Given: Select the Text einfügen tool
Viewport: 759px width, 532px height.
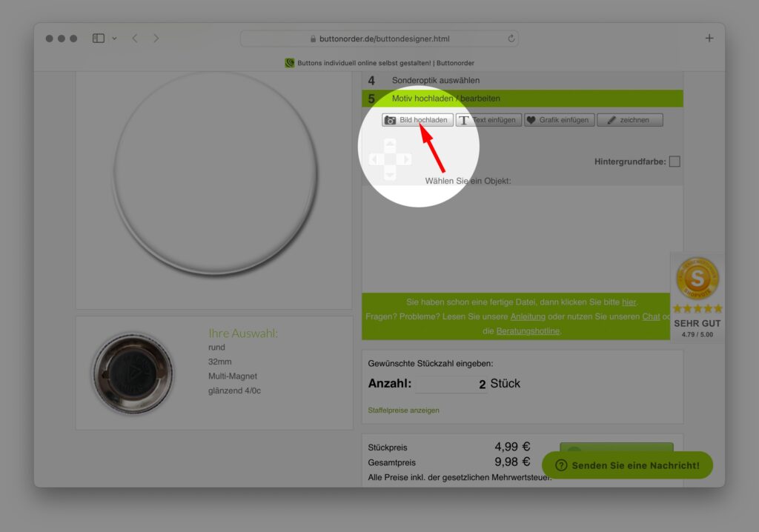Looking at the screenshot, I should (x=488, y=120).
